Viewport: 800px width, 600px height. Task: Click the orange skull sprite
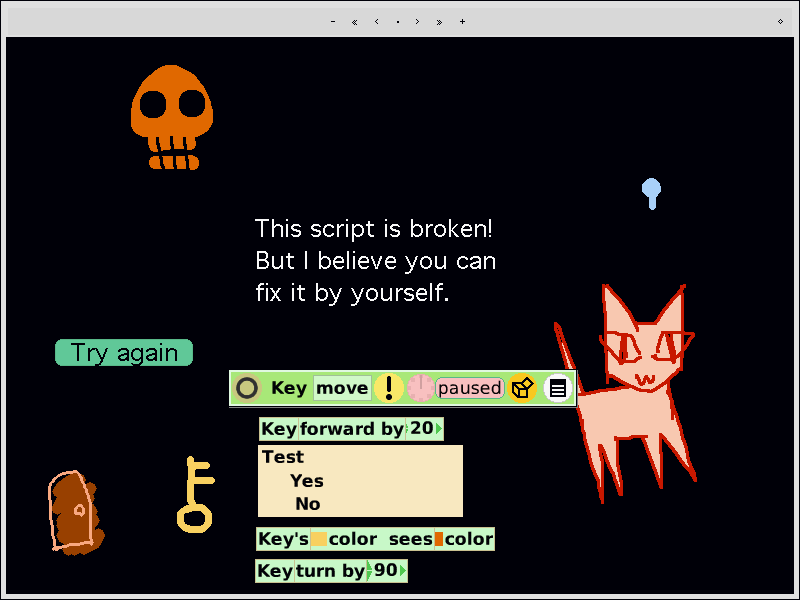click(x=172, y=117)
